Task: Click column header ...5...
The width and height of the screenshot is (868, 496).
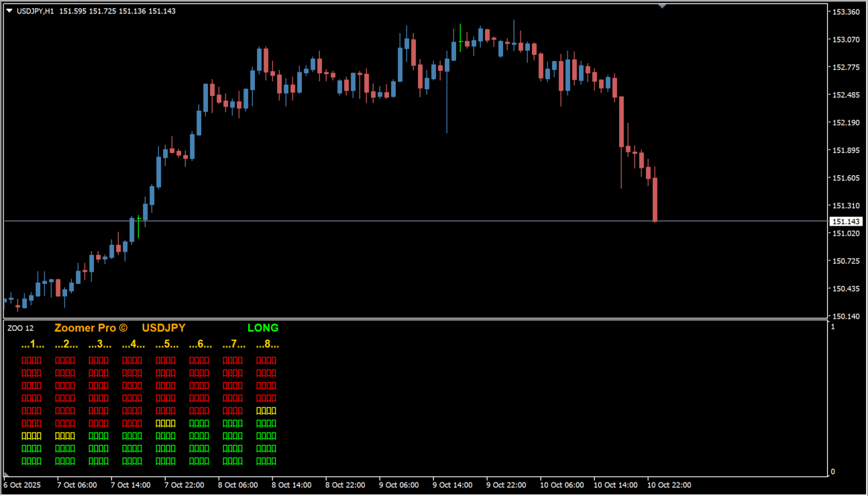Action: point(166,344)
